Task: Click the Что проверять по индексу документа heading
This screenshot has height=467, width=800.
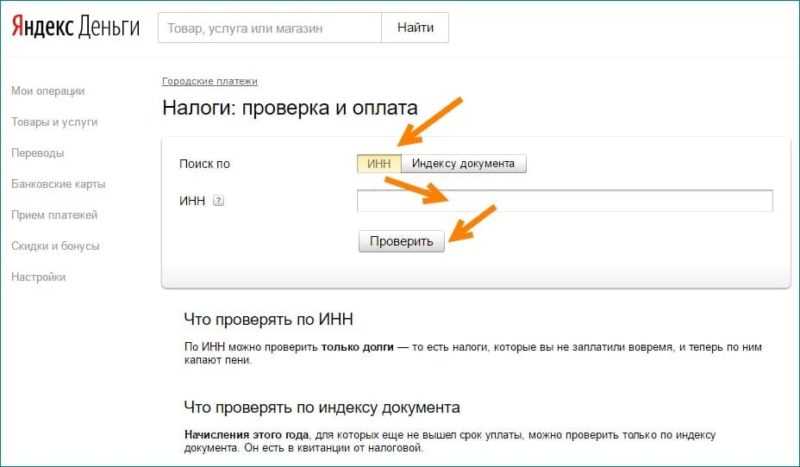Action: pyautogui.click(x=321, y=408)
